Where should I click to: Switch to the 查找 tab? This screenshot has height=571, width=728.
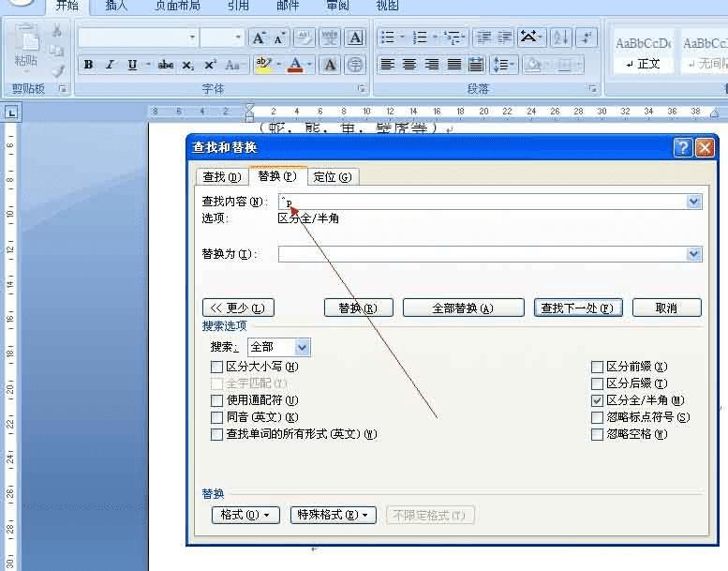pos(222,177)
